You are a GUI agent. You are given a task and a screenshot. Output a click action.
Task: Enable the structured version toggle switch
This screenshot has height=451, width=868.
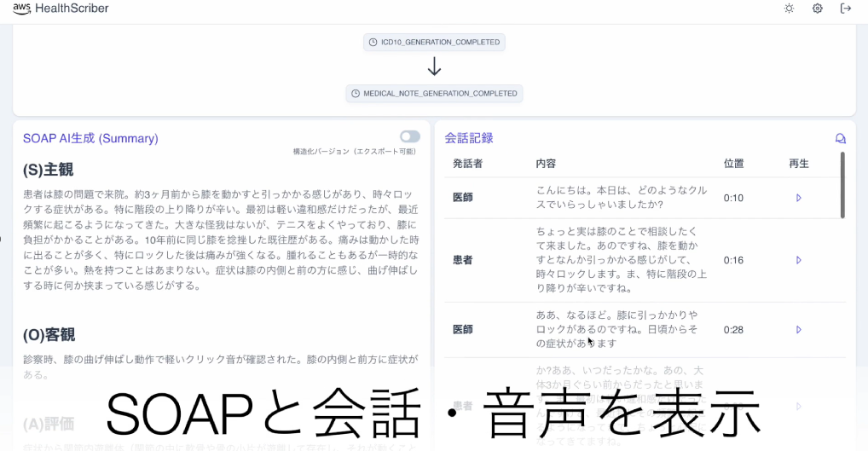tap(409, 136)
